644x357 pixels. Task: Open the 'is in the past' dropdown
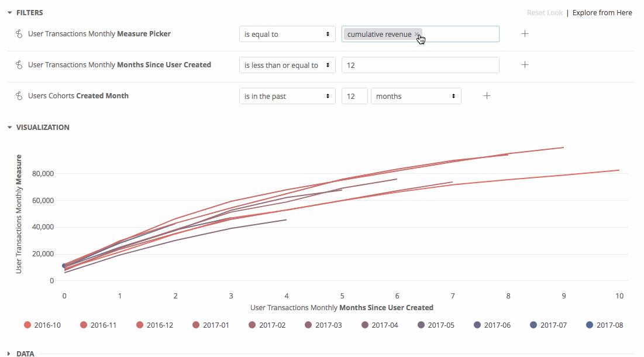(287, 96)
